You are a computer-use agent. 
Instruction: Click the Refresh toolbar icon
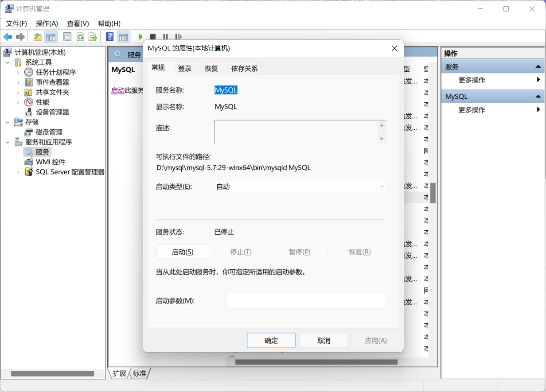[80, 37]
